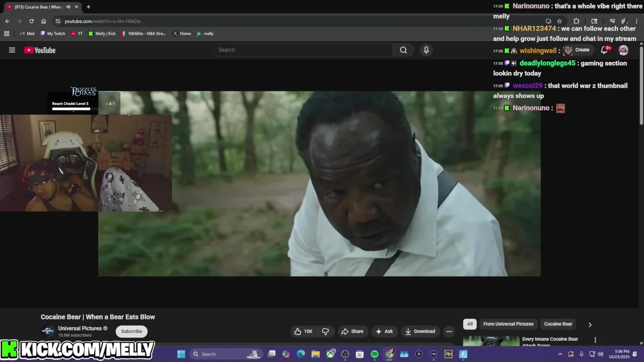Viewport: 644px width, 362px height.
Task: View site information icon in address bar
Action: coord(58,21)
